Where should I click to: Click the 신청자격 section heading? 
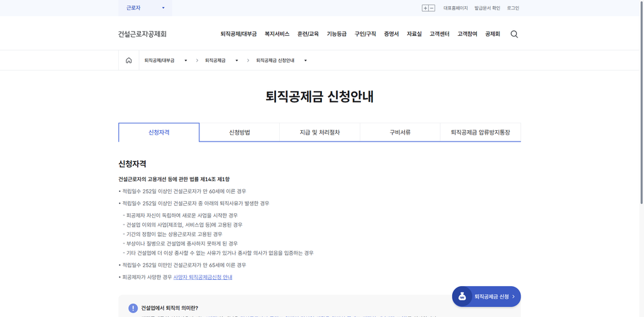click(132, 164)
